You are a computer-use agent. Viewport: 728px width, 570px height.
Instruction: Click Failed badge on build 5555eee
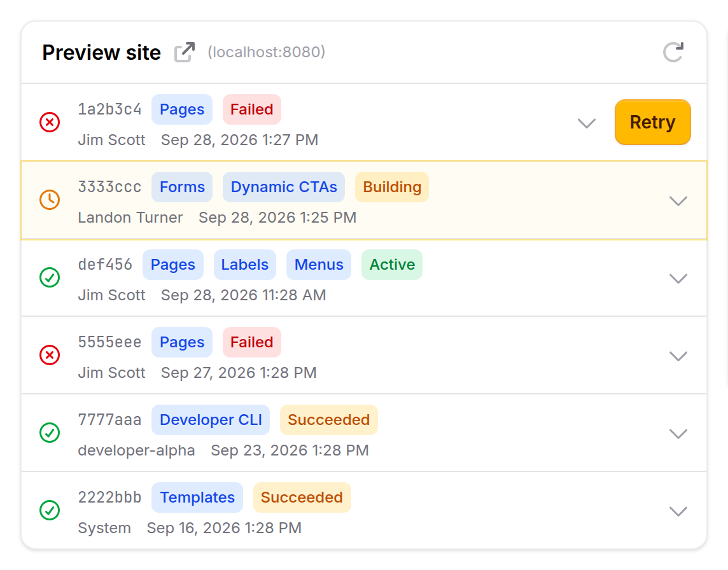[x=251, y=342]
